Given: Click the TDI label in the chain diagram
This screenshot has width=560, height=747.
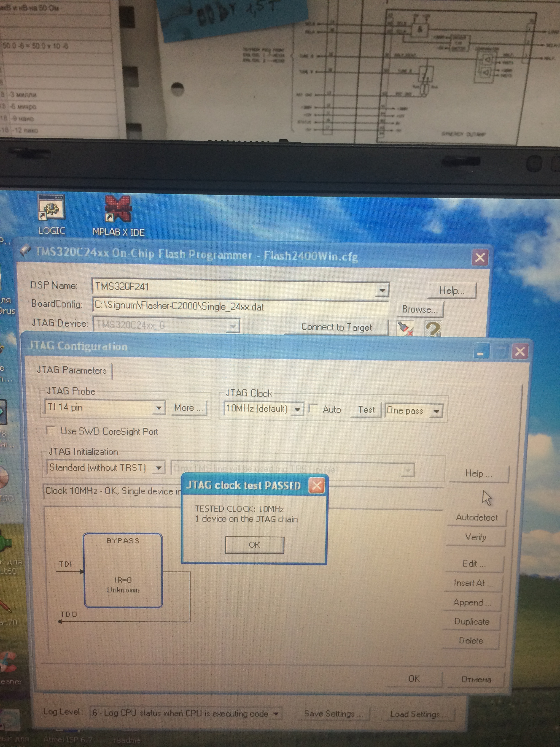Looking at the screenshot, I should [x=65, y=564].
